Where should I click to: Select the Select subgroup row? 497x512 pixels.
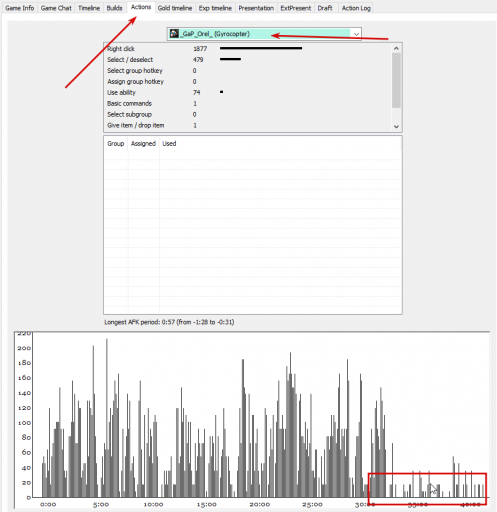pyautogui.click(x=248, y=114)
